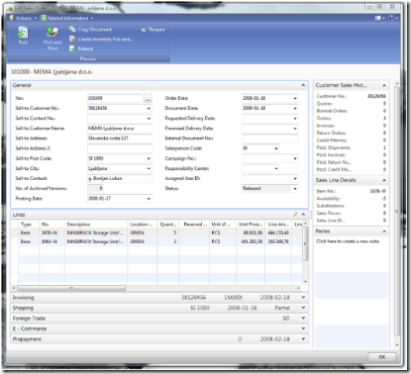
Task: Open the Document Date dropdown
Action: coord(295,109)
